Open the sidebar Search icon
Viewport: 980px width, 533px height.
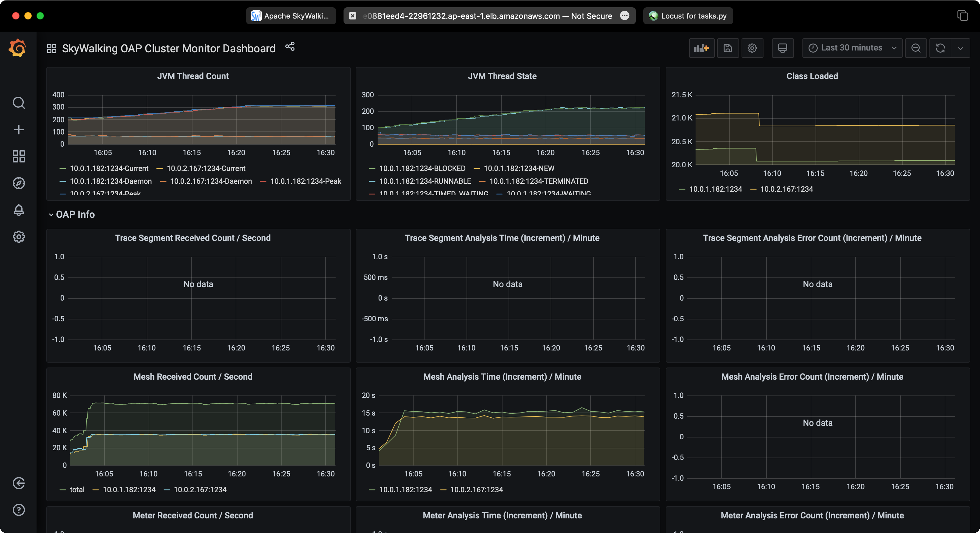19,103
